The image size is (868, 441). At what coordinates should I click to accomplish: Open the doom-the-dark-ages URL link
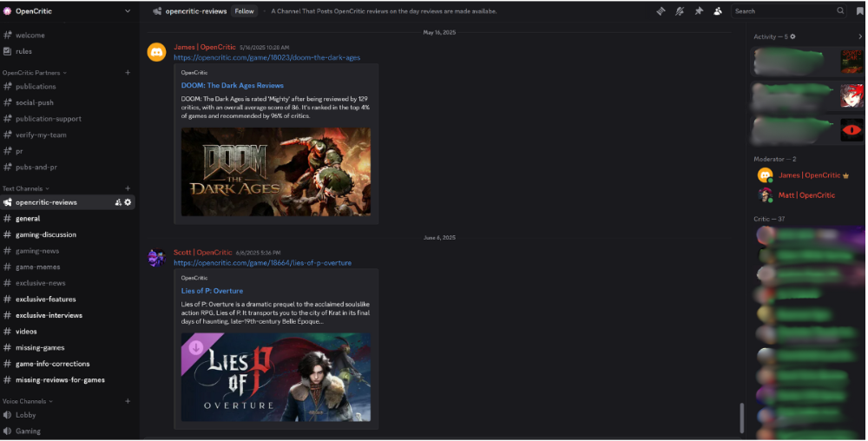tap(266, 57)
